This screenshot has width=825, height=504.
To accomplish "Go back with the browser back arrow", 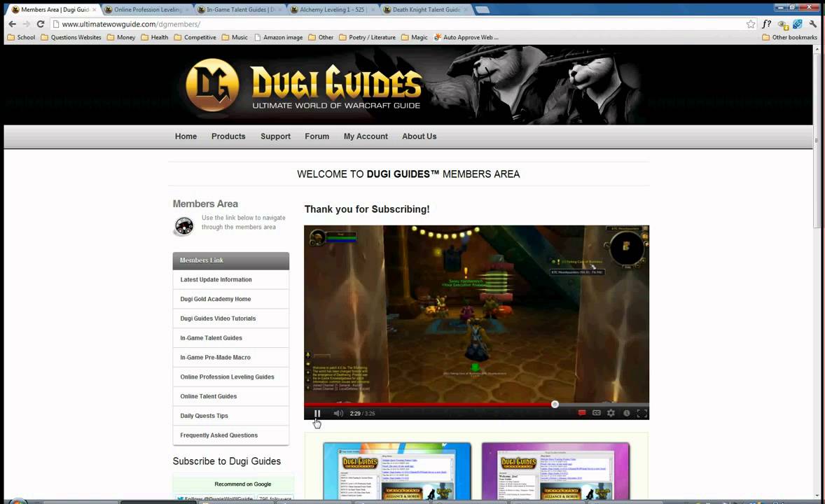I will coord(12,24).
